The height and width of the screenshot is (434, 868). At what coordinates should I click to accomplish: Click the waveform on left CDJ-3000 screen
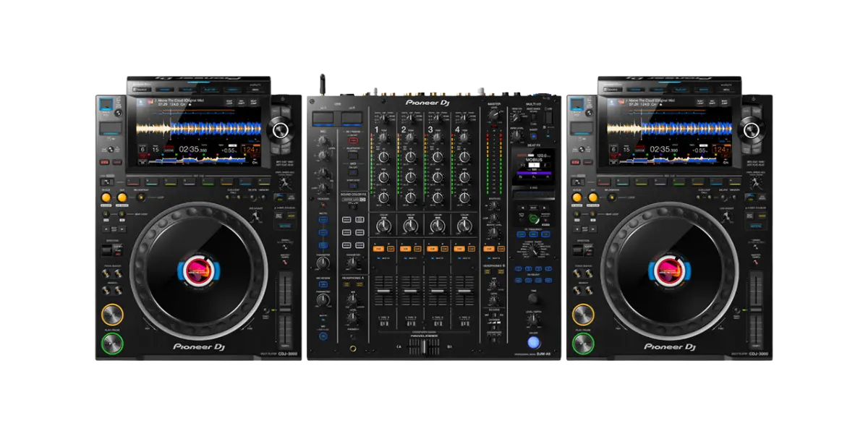(199, 129)
